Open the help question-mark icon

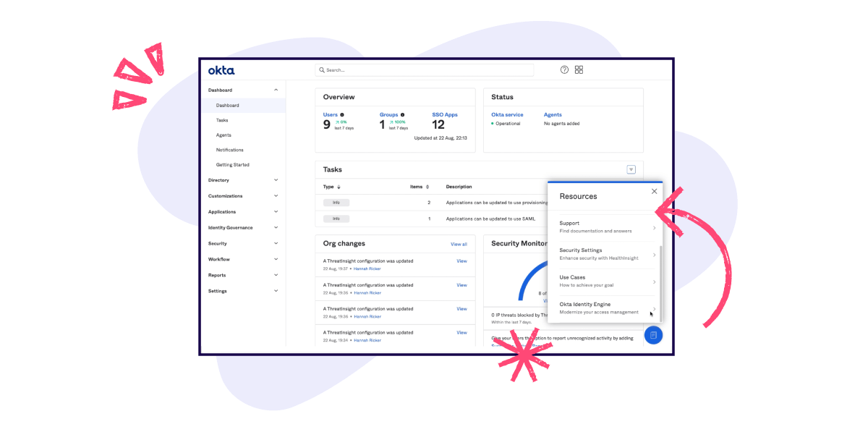point(565,70)
